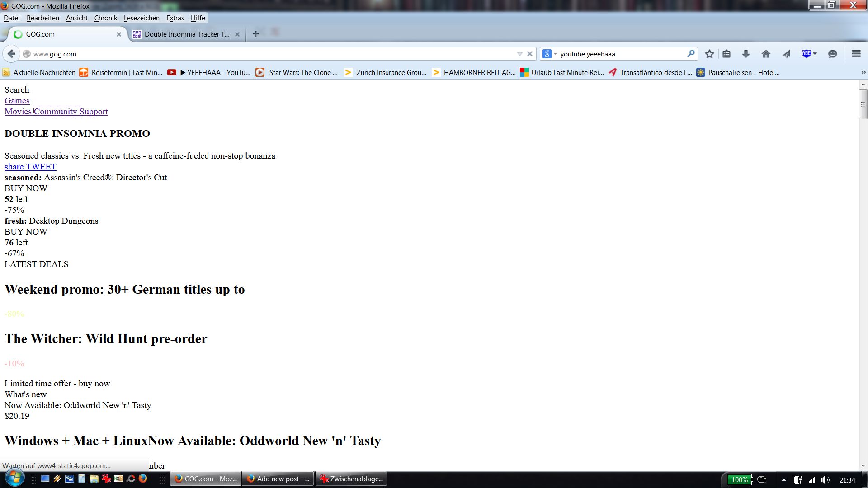Click the network signal tray icon

[x=812, y=480]
